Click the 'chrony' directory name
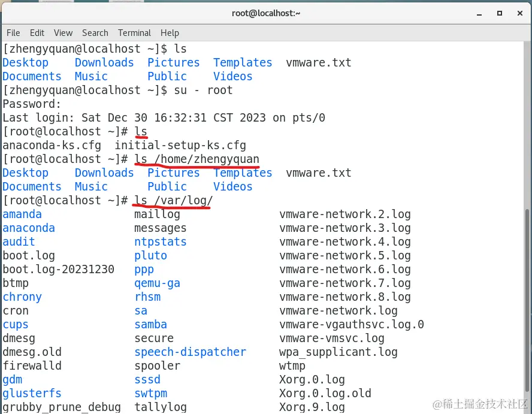The image size is (532, 414). 22,297
